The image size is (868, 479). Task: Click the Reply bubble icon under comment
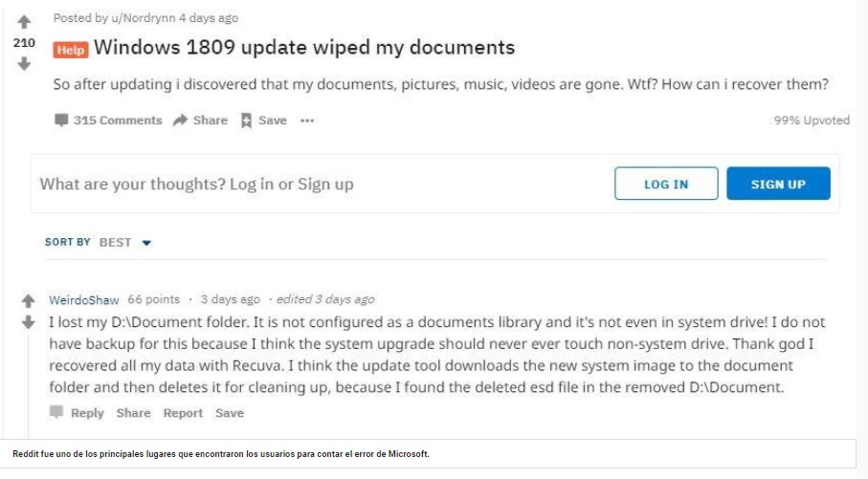[56, 412]
